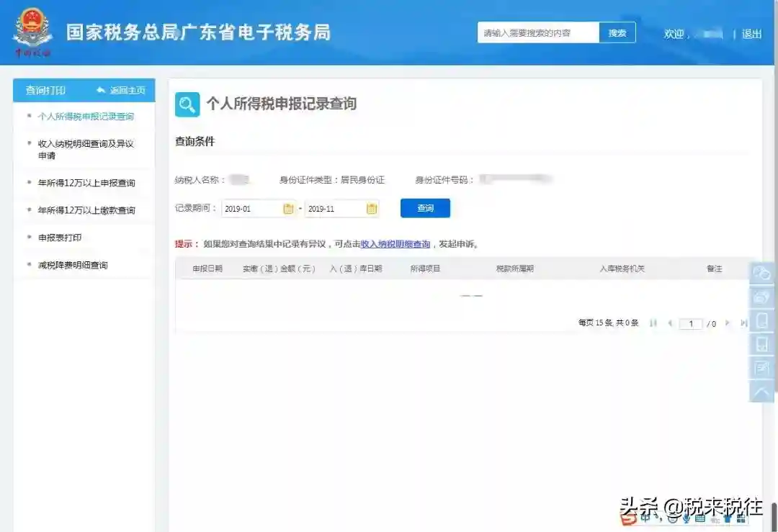
Task: Click the WeChat icon on the floating sidebar
Action: tap(762, 273)
